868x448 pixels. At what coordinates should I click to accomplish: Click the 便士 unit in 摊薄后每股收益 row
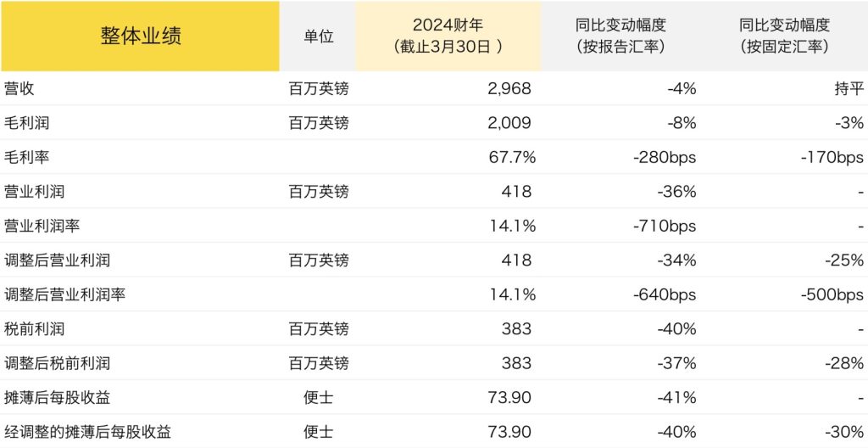[318, 397]
